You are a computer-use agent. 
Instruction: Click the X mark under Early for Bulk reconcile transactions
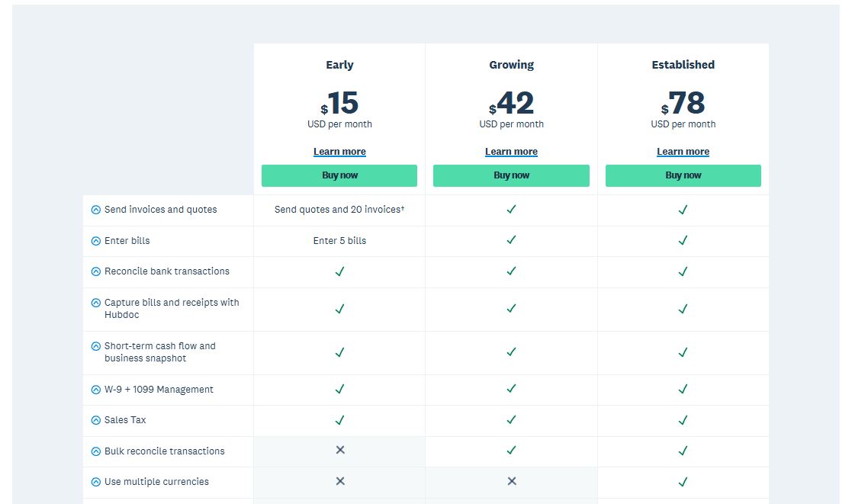point(339,451)
